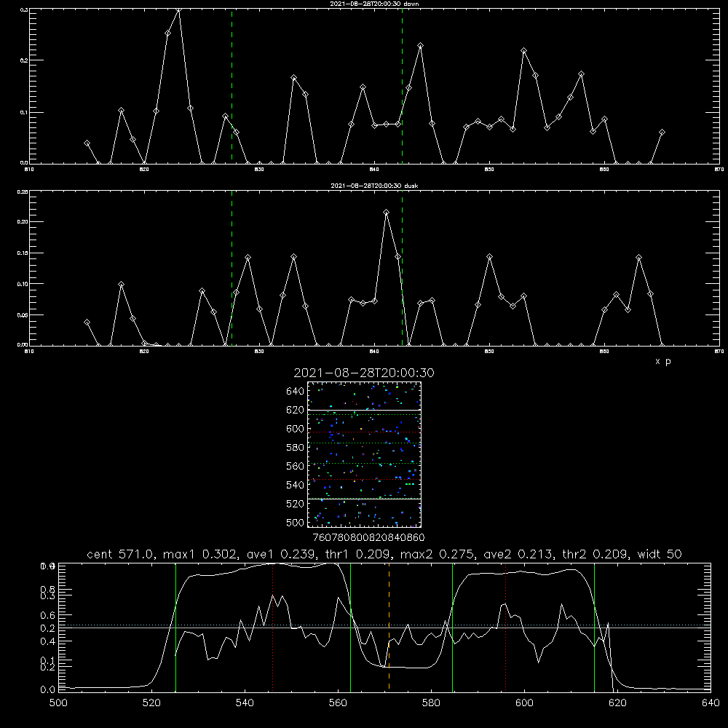Image resolution: width=728 pixels, height=728 pixels.
Task: Click the '560' x-axis label of bottom plot
Action: point(338,703)
